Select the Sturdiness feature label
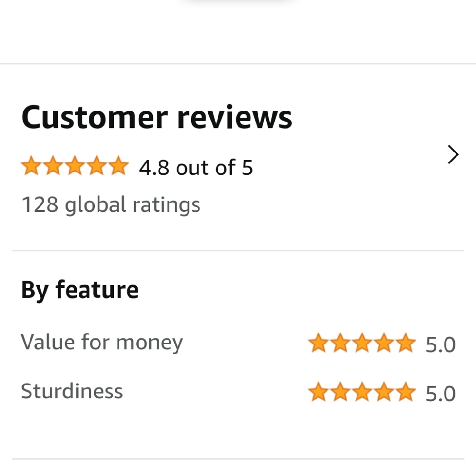 point(72,392)
